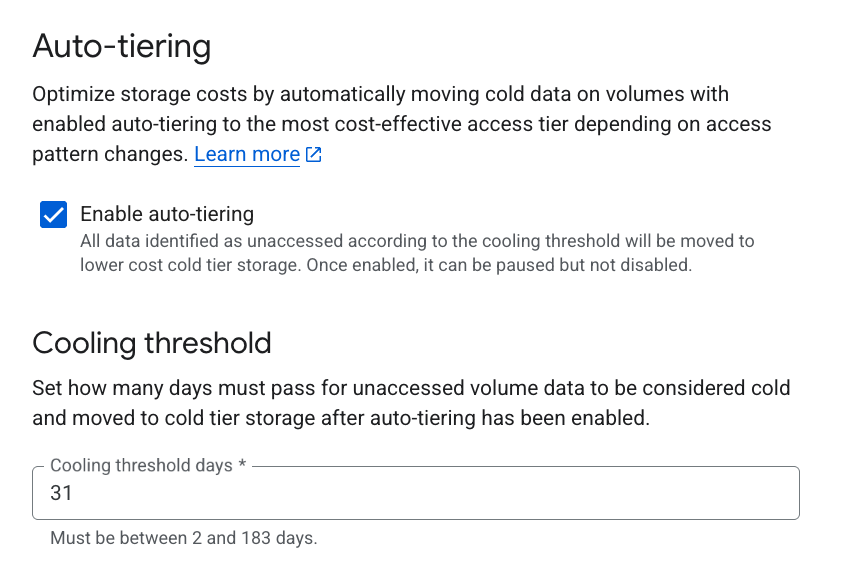Click the value 31 in threshold field

tap(61, 493)
